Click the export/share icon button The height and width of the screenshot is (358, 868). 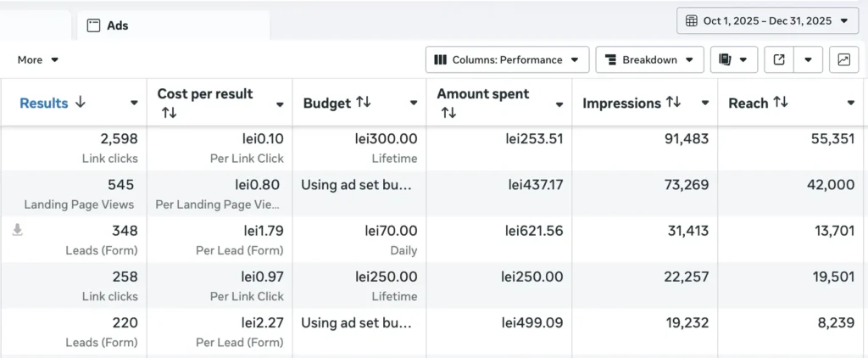point(779,60)
